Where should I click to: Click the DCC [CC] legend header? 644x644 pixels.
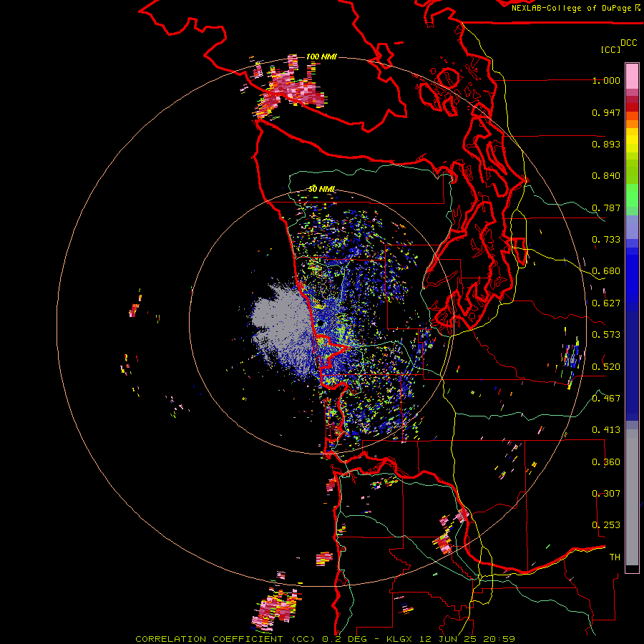click(619, 46)
